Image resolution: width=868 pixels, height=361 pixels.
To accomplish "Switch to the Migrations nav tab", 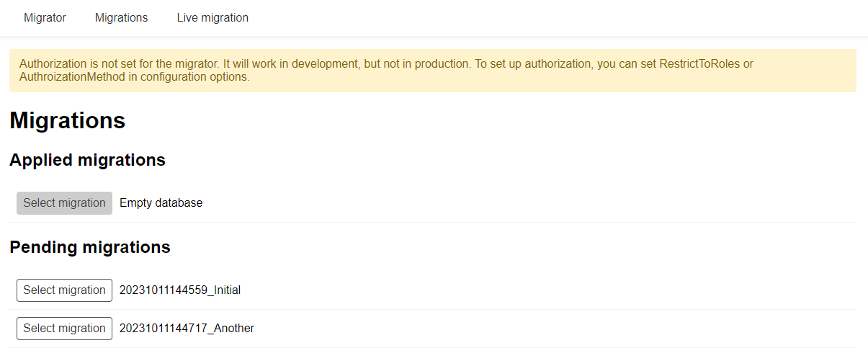I will coord(121,18).
